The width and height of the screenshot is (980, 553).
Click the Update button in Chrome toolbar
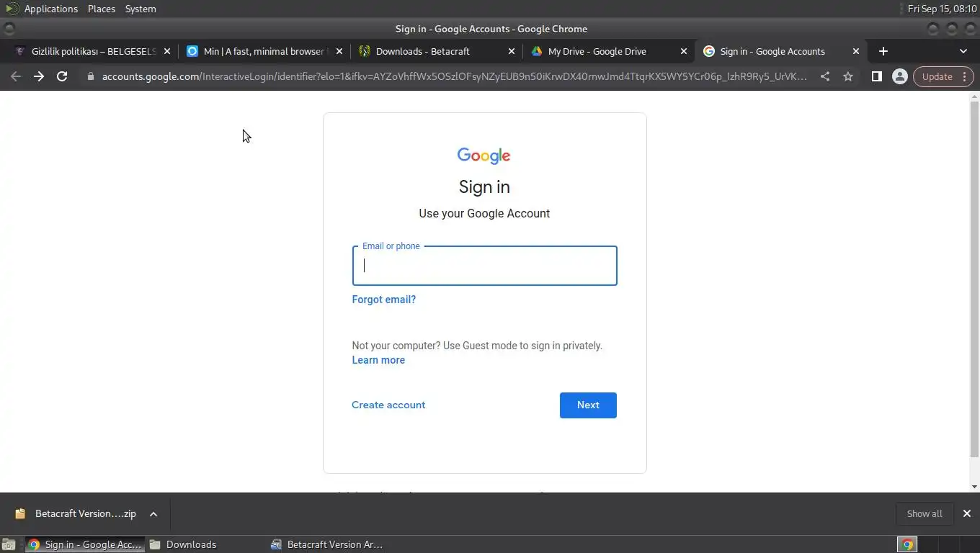tap(944, 76)
